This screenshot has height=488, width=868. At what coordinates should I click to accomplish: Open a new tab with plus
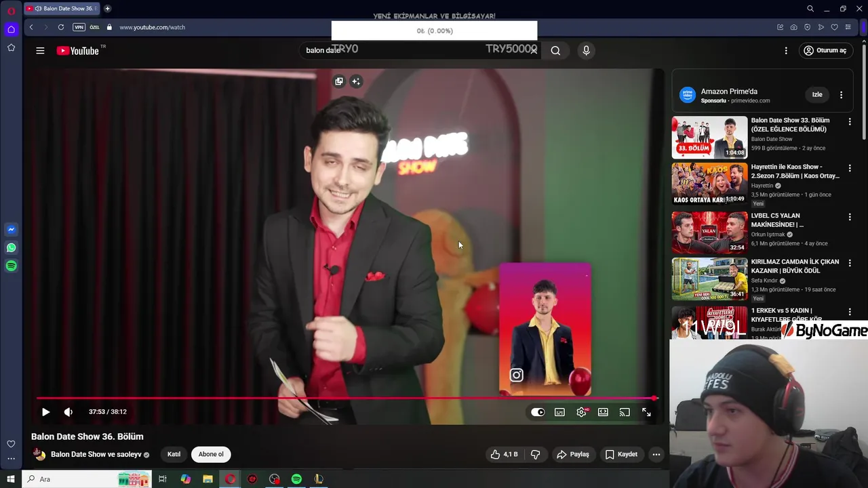click(107, 9)
